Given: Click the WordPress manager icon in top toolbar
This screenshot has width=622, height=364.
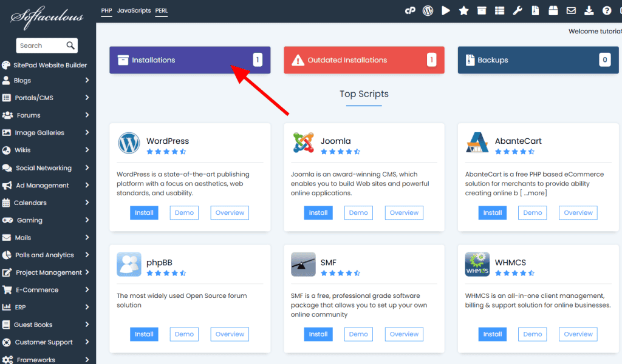Looking at the screenshot, I should coord(428,11).
